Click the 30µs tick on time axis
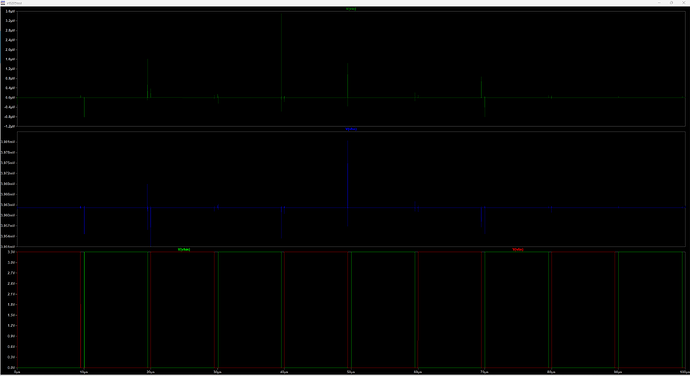Image resolution: width=690 pixels, height=376 pixels. (217, 372)
